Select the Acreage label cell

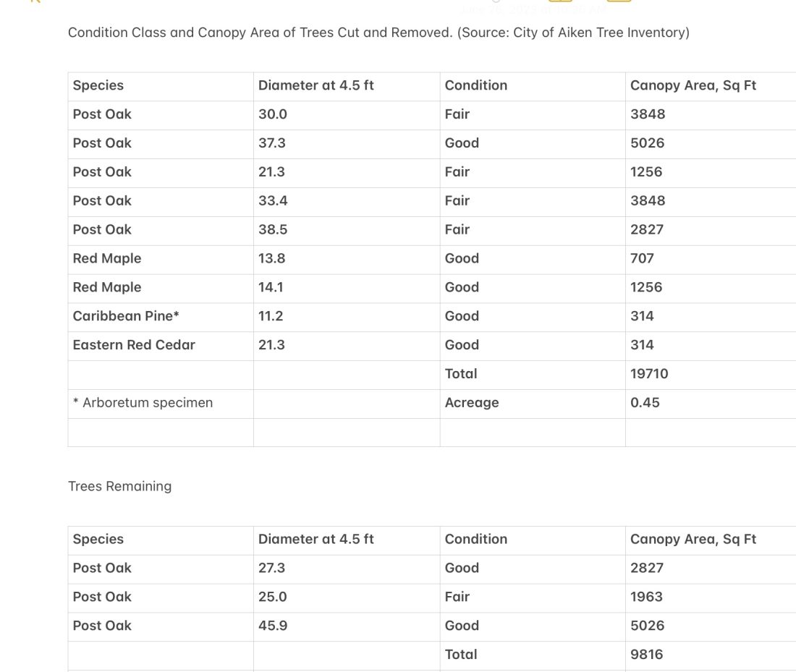click(x=472, y=403)
